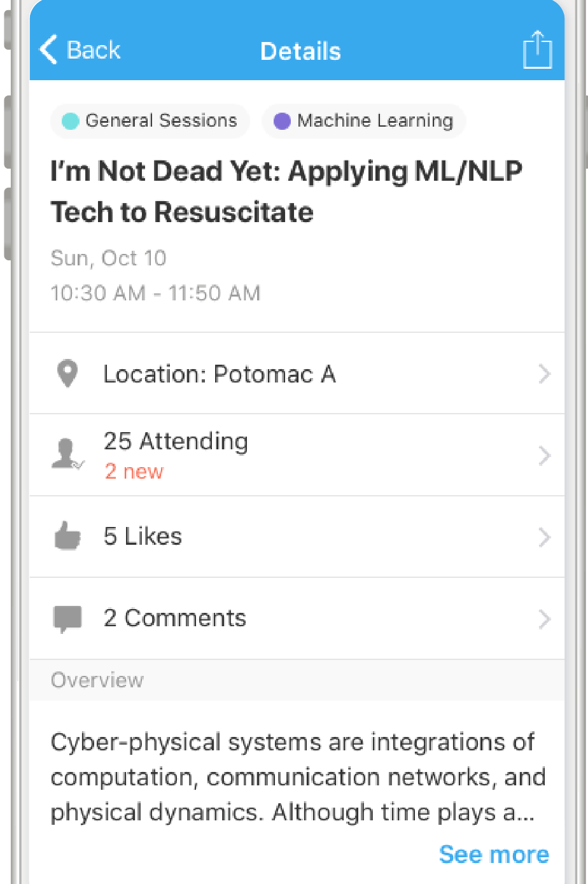The width and height of the screenshot is (588, 884).
Task: Click the teal General Sessions dot
Action: tap(70, 121)
